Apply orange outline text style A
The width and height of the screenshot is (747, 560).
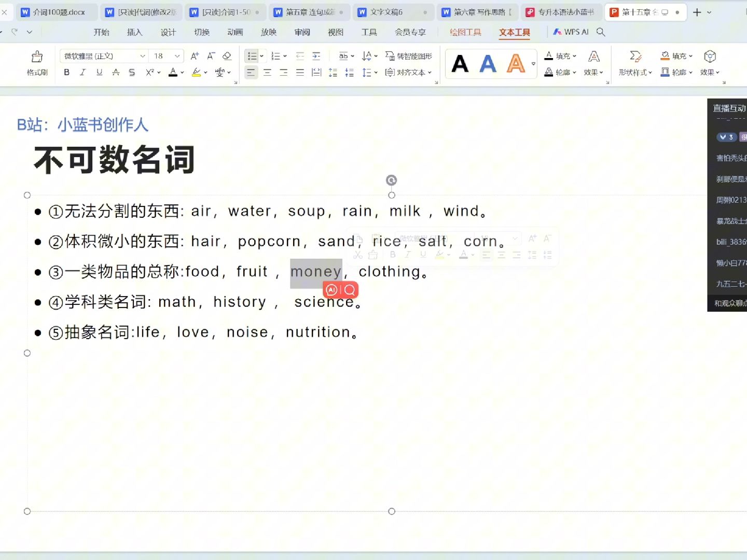pyautogui.click(x=516, y=64)
